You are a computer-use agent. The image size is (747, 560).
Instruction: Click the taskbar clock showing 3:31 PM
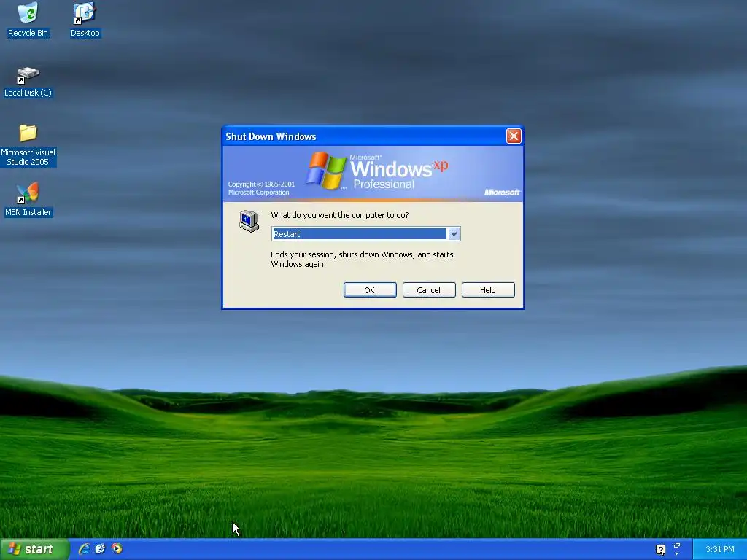[719, 549]
